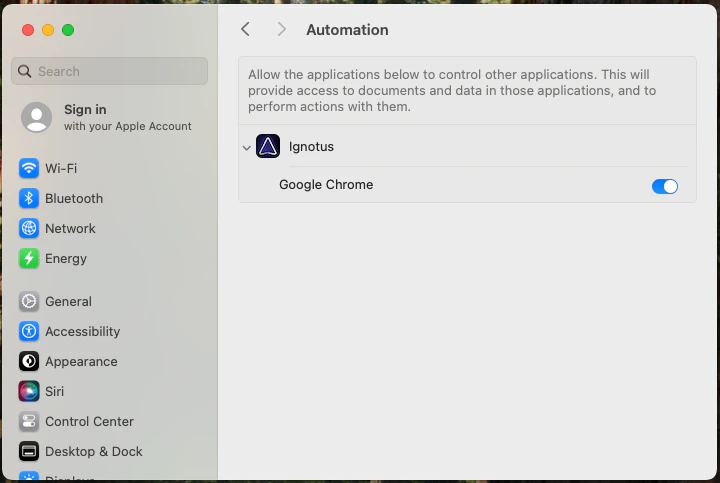Click the Google Chrome label
This screenshot has width=720, height=483.
[x=326, y=185]
